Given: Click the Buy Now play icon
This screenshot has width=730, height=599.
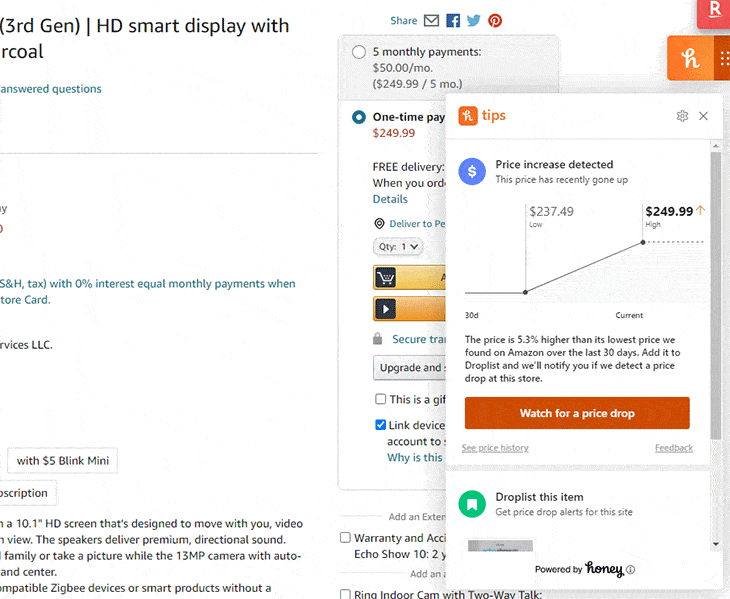Looking at the screenshot, I should click(x=385, y=309).
